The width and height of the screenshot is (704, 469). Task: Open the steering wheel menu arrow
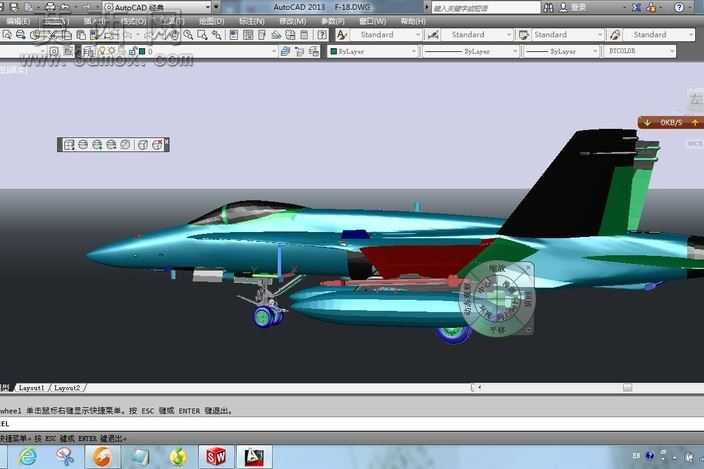528,330
